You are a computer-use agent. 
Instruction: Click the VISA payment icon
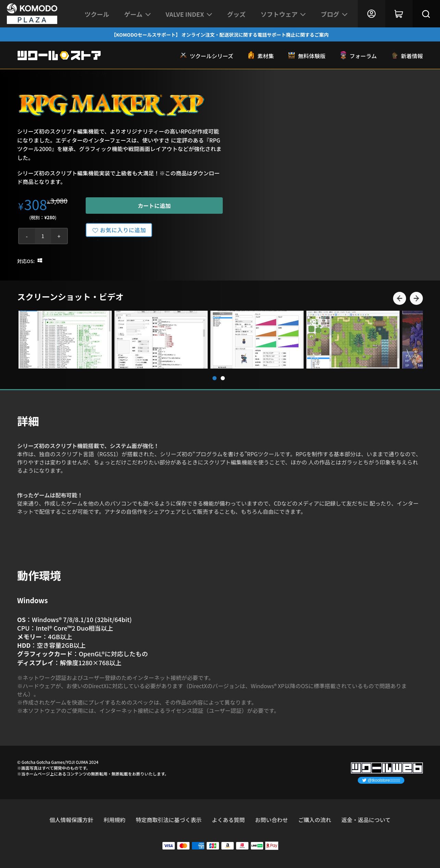169,846
